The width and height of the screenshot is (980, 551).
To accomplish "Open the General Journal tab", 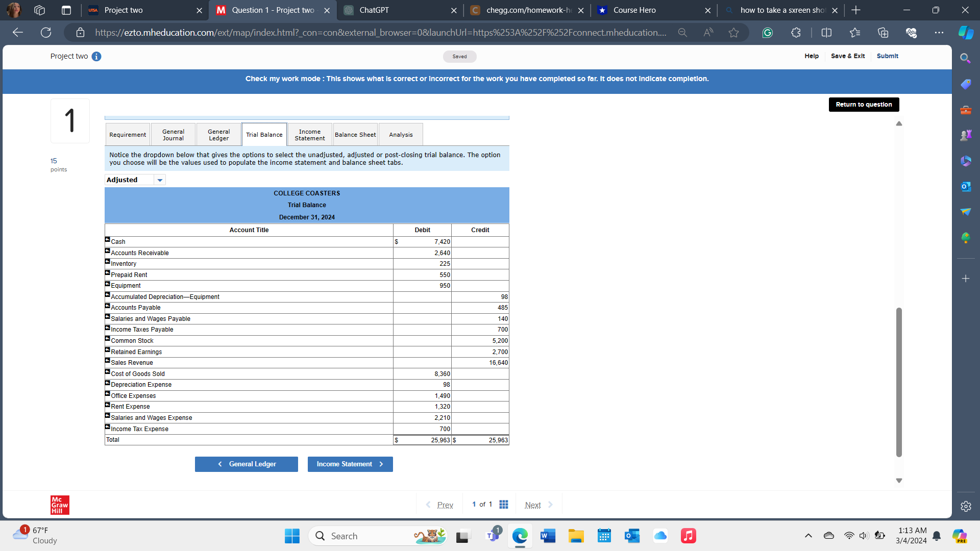I will 173,135.
